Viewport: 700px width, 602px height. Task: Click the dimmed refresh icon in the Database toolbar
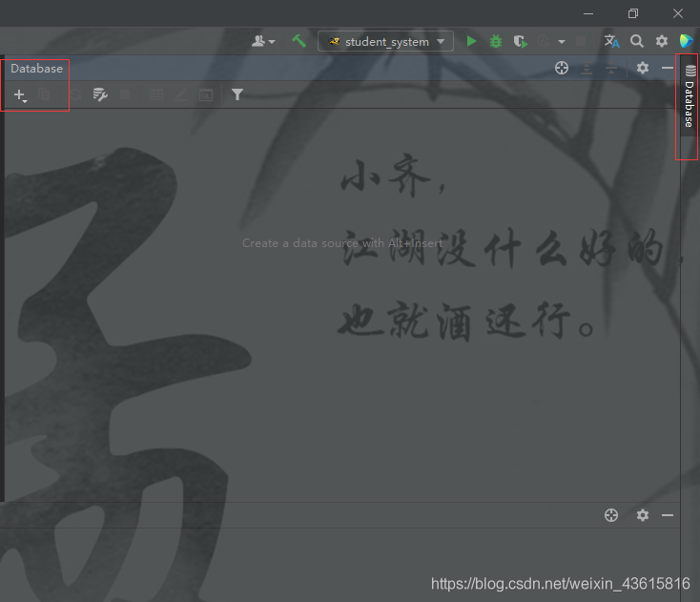[75, 94]
